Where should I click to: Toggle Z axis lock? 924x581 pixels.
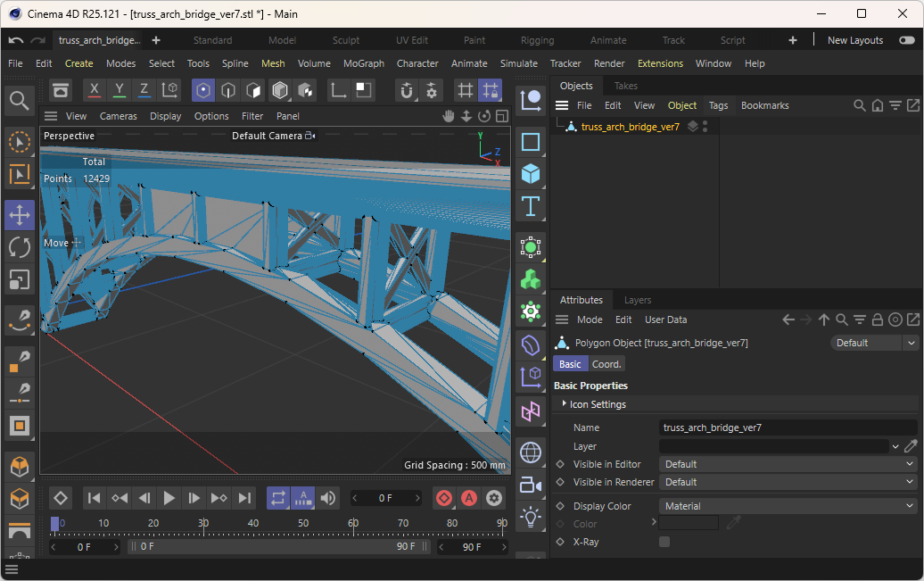click(x=144, y=90)
